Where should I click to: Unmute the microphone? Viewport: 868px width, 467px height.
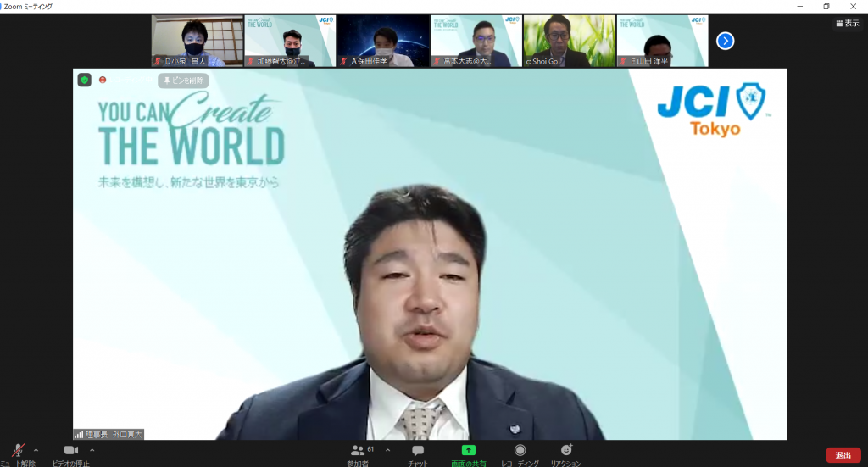pyautogui.click(x=17, y=453)
